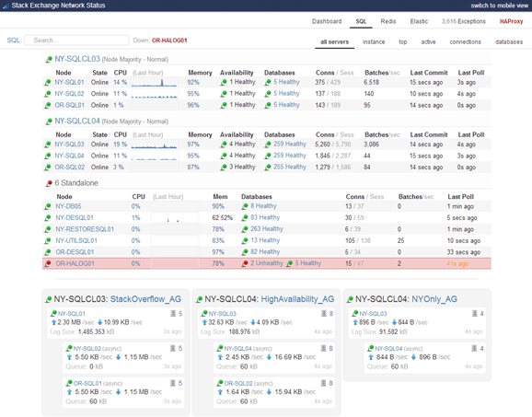Open the 259 Healthy databases link for NY-SQL03

coord(290,145)
